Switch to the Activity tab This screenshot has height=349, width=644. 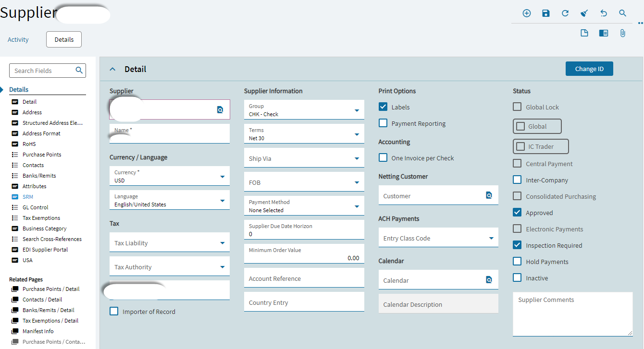[x=18, y=40]
